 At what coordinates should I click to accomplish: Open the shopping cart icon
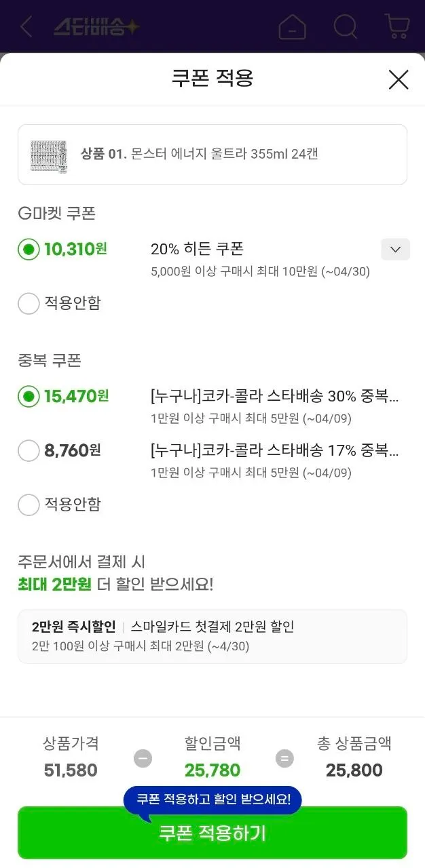tap(396, 27)
